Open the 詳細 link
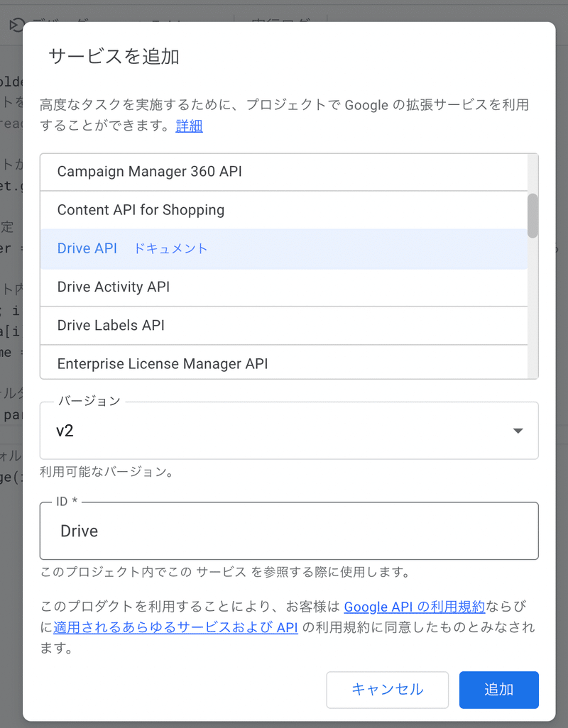Screen dimensions: 568x728 [x=189, y=126]
